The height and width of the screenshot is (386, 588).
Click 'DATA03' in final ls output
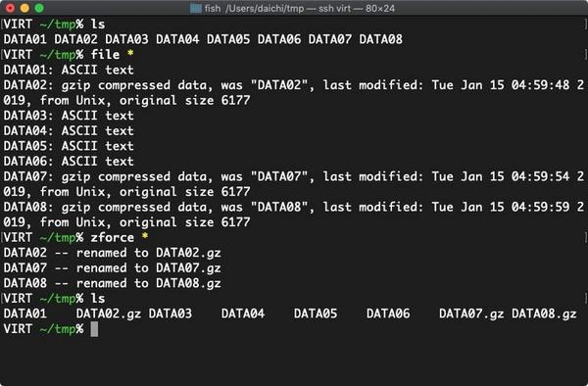171,314
